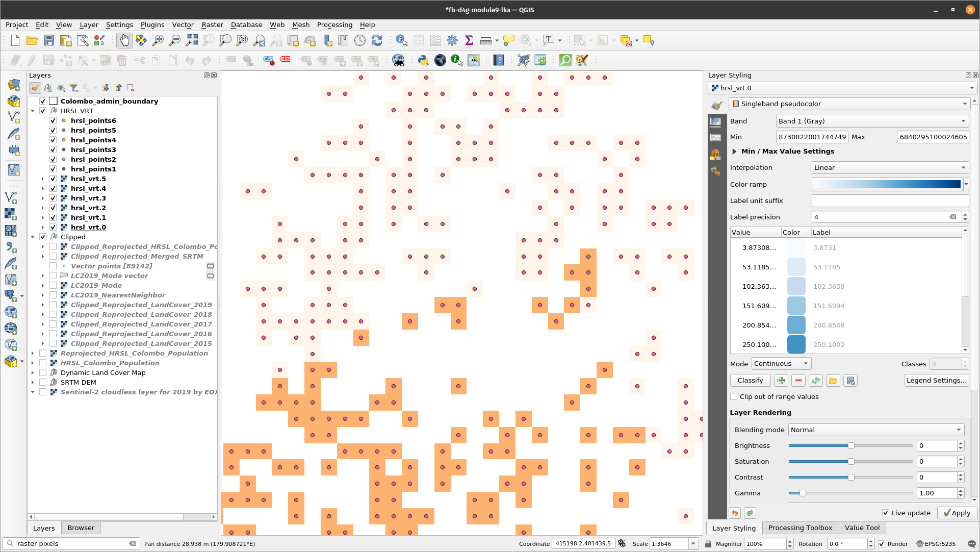Click the Brightness slider handle
980x552 pixels.
tap(851, 446)
